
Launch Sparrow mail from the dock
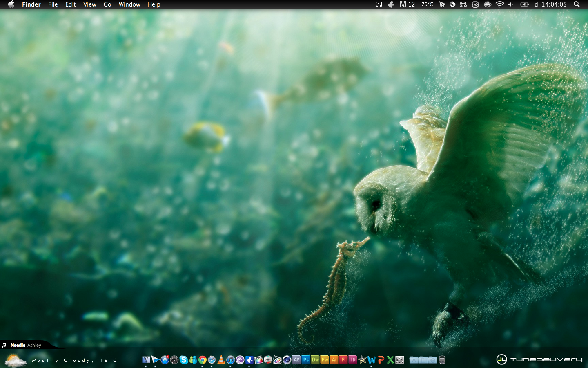click(x=155, y=360)
